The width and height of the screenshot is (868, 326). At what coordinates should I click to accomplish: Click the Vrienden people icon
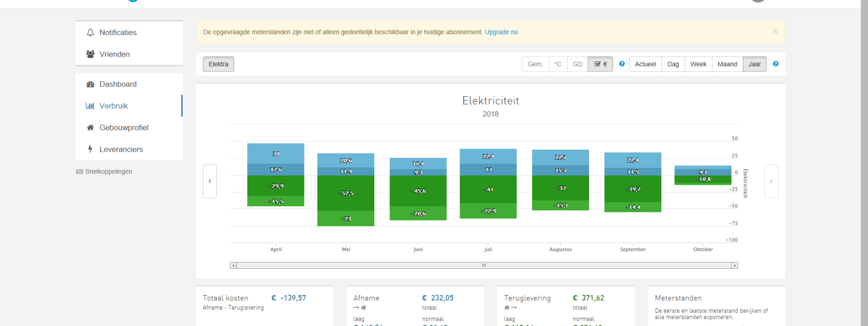pos(90,54)
